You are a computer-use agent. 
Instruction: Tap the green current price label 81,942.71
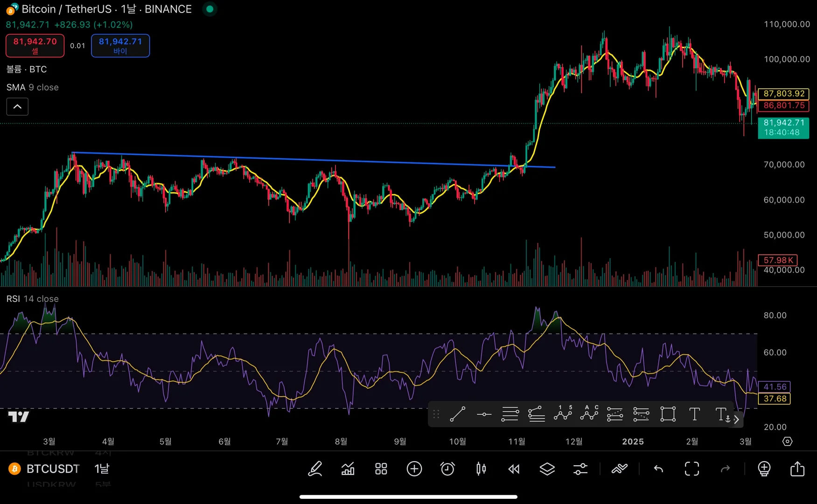click(783, 127)
